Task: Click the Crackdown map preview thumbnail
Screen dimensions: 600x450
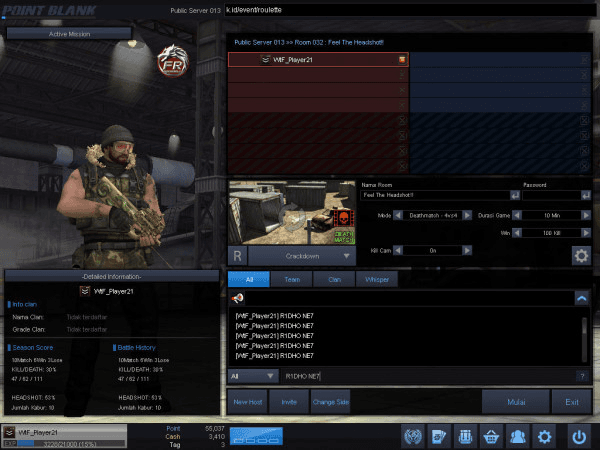Action: (x=292, y=213)
